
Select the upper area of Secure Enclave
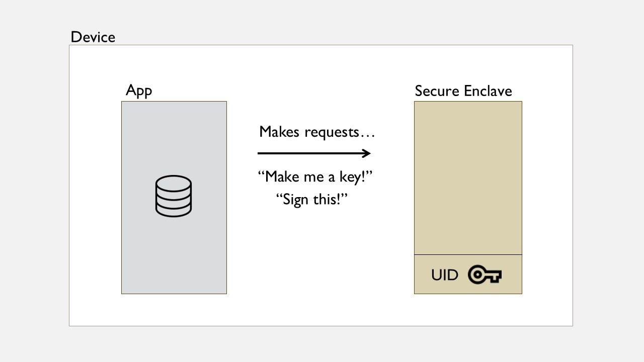468,178
